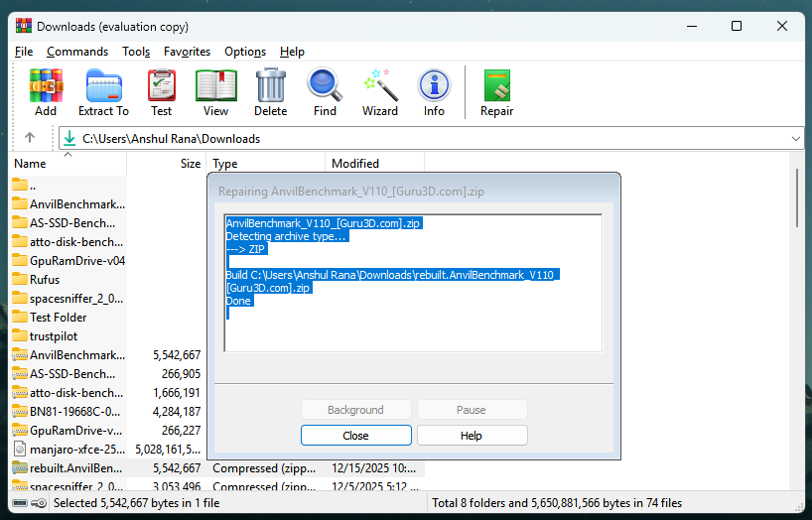This screenshot has height=520, width=812.
Task: Click the Delete trash can icon
Action: point(270,85)
